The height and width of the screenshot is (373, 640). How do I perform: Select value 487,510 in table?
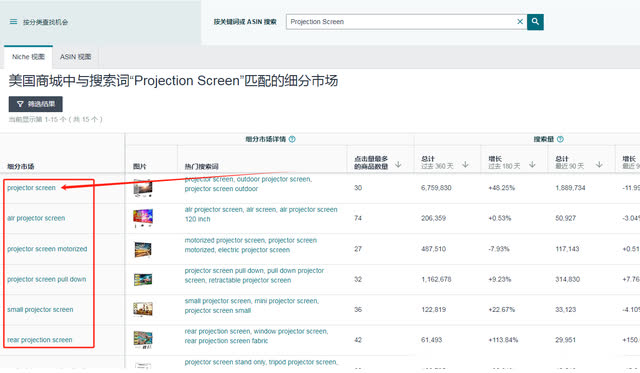[x=433, y=249]
